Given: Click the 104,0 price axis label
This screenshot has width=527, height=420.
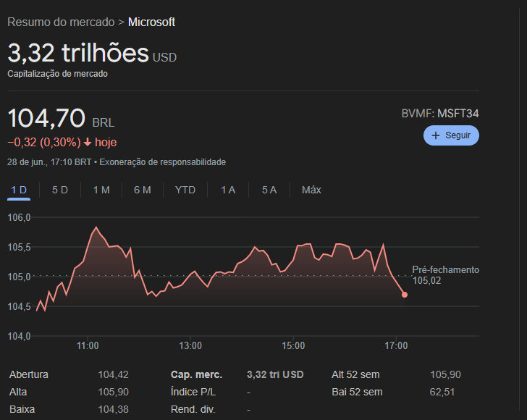Looking at the screenshot, I should coord(19,336).
